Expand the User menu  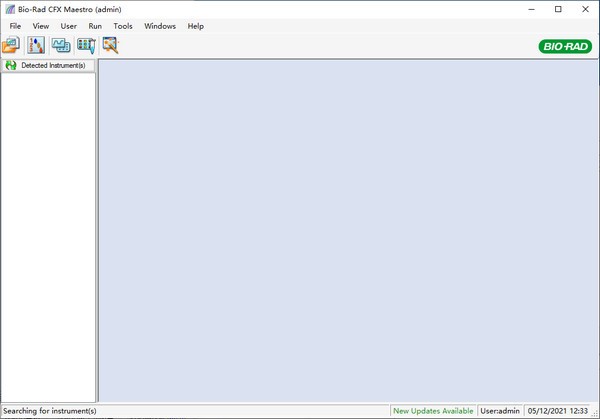(x=68, y=26)
